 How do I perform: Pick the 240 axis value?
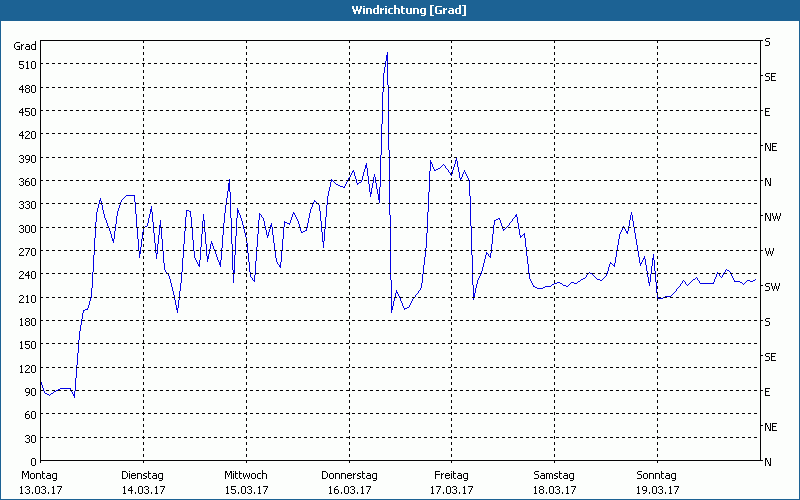[x=28, y=276]
